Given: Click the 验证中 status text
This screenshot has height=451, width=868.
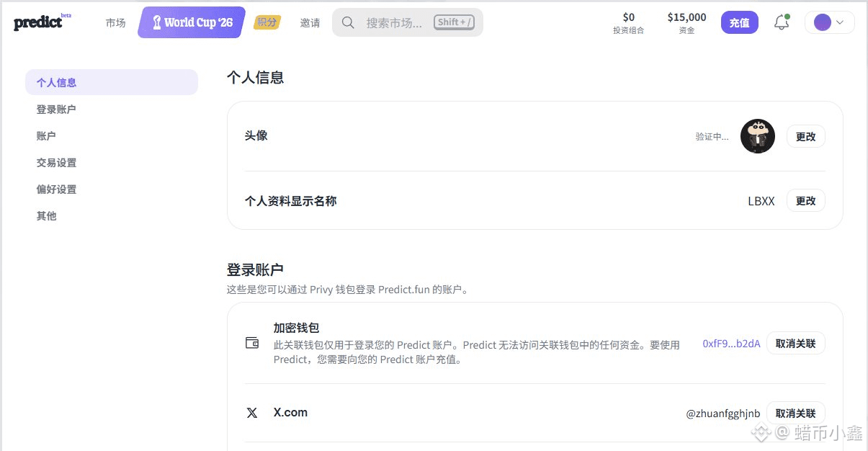Looking at the screenshot, I should [712, 136].
